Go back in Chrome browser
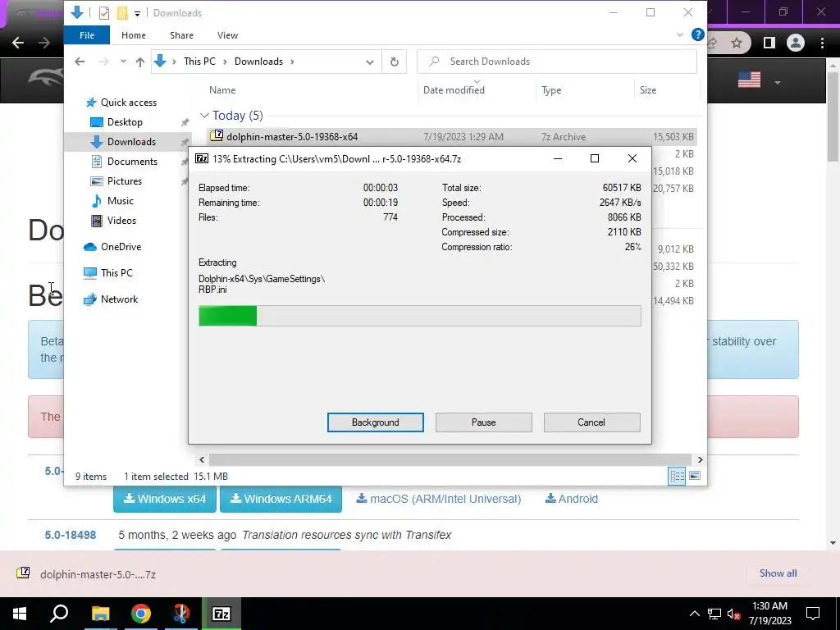 click(18, 43)
